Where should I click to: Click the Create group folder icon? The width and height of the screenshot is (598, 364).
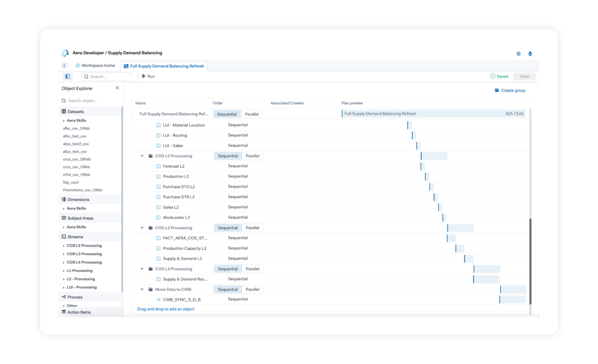click(497, 91)
